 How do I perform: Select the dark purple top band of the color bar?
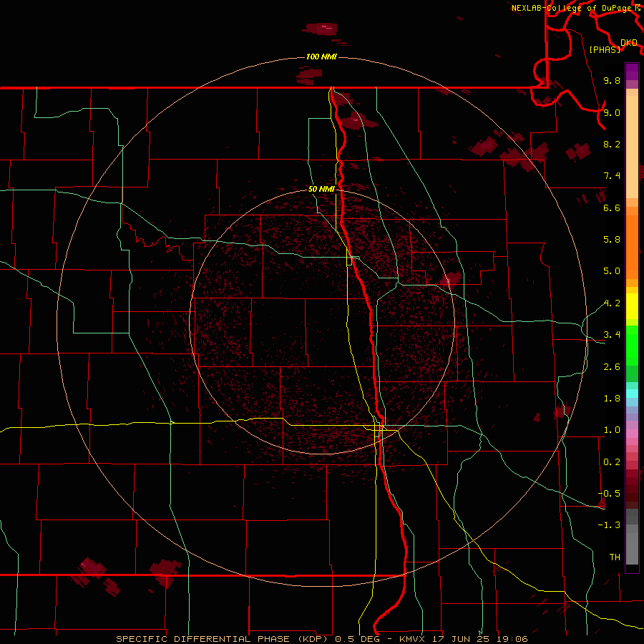pyautogui.click(x=632, y=72)
